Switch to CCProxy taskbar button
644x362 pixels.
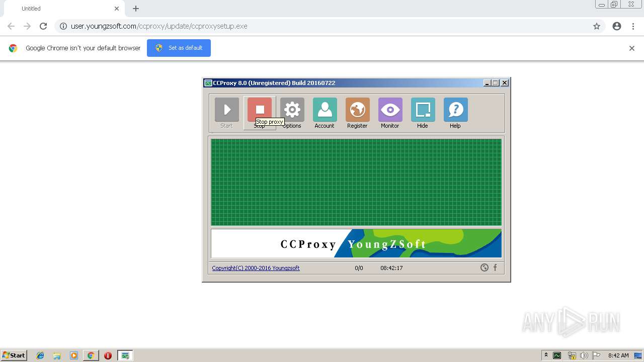coord(125,355)
